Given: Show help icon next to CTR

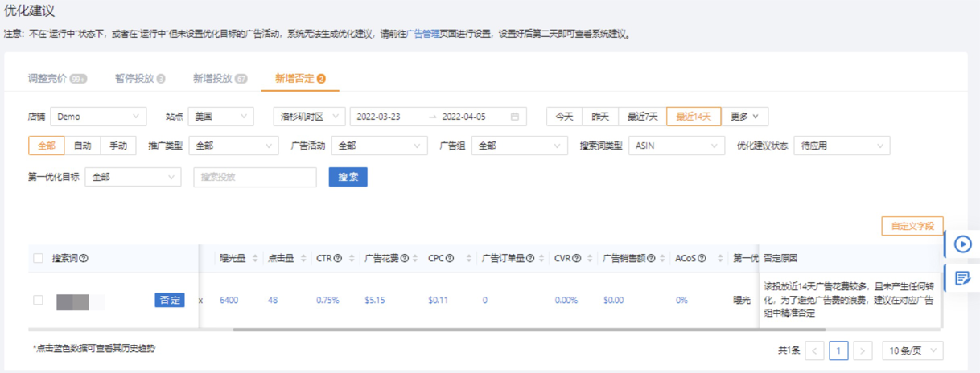Looking at the screenshot, I should pos(338,259).
